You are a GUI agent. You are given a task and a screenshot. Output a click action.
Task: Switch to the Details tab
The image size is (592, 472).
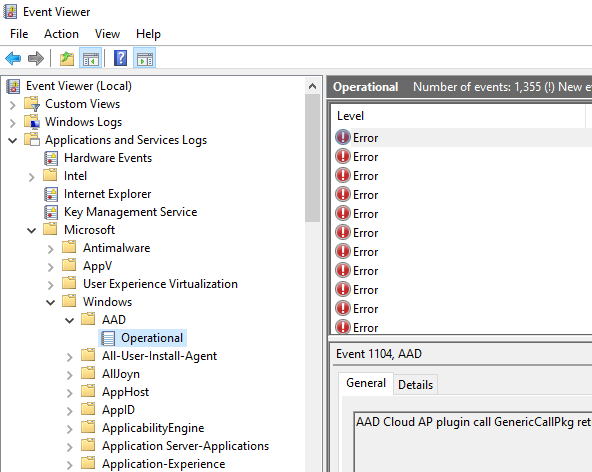(x=415, y=385)
